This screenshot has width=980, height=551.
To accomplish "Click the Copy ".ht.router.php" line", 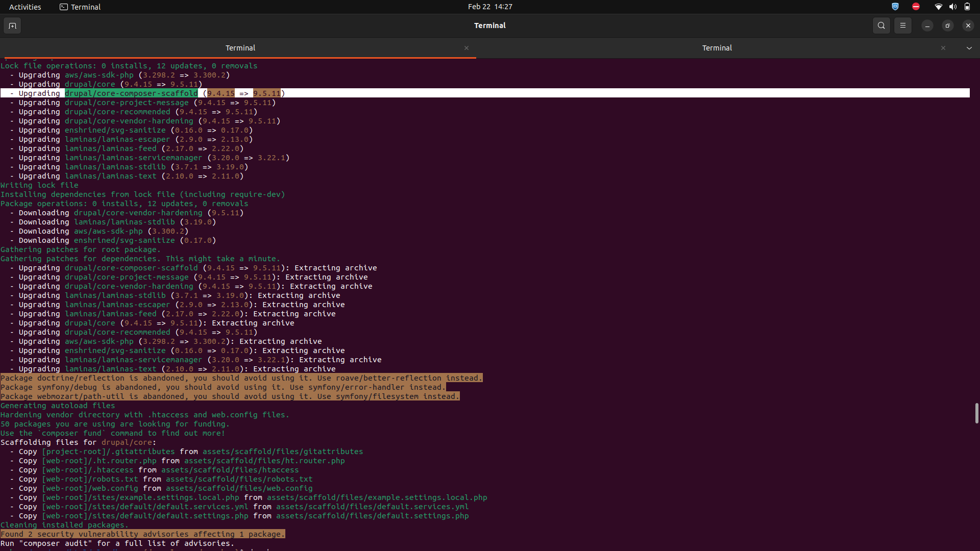I will [x=177, y=461].
